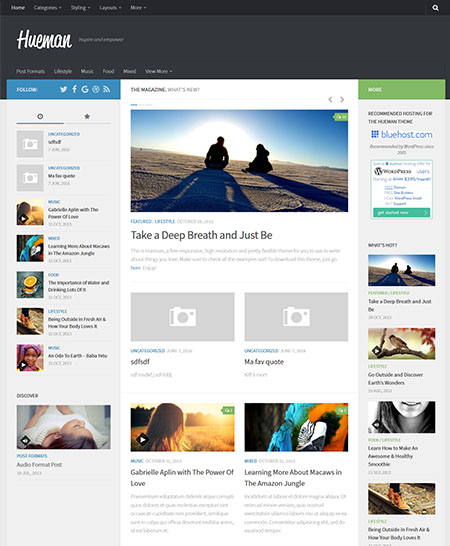Open sidebar orange drink thumbnail

pyautogui.click(x=30, y=285)
